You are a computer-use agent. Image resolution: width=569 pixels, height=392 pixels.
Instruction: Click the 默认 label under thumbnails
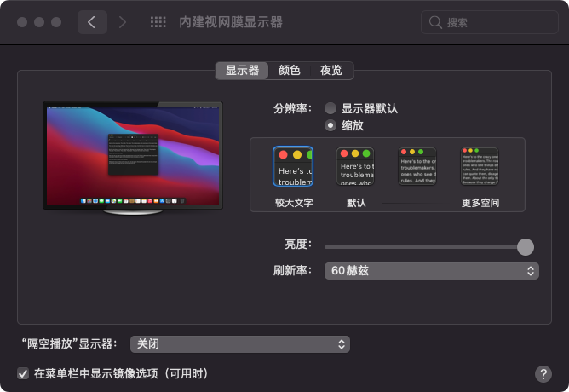(356, 203)
